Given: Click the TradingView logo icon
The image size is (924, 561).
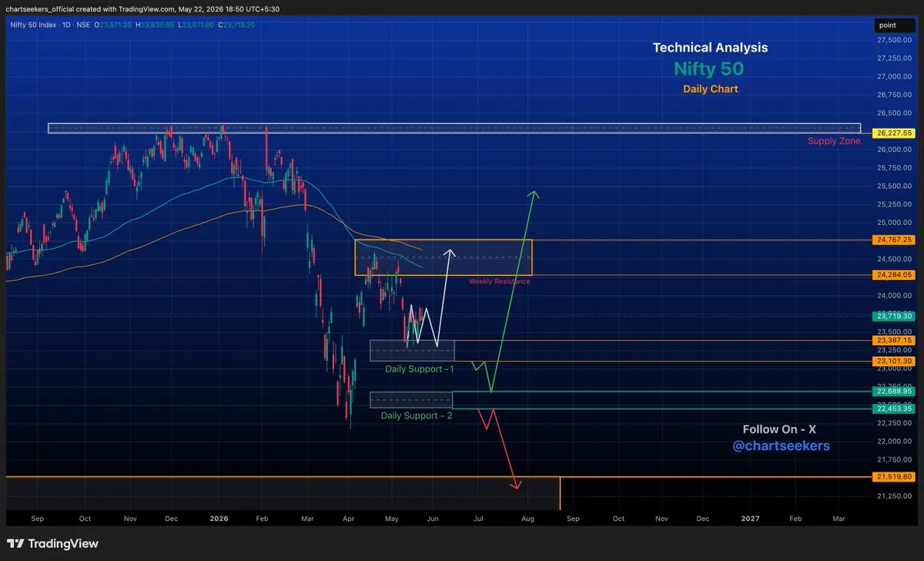Looking at the screenshot, I should click(15, 543).
